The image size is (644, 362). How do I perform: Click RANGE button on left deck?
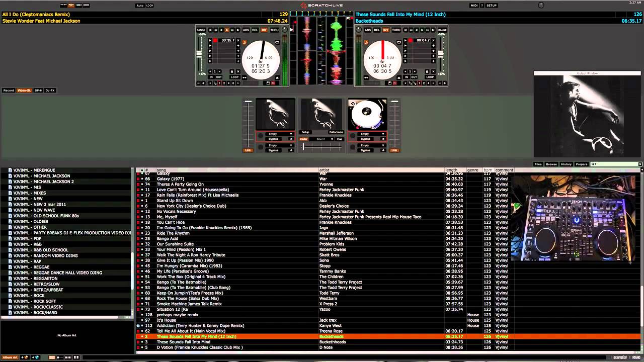coord(201,30)
